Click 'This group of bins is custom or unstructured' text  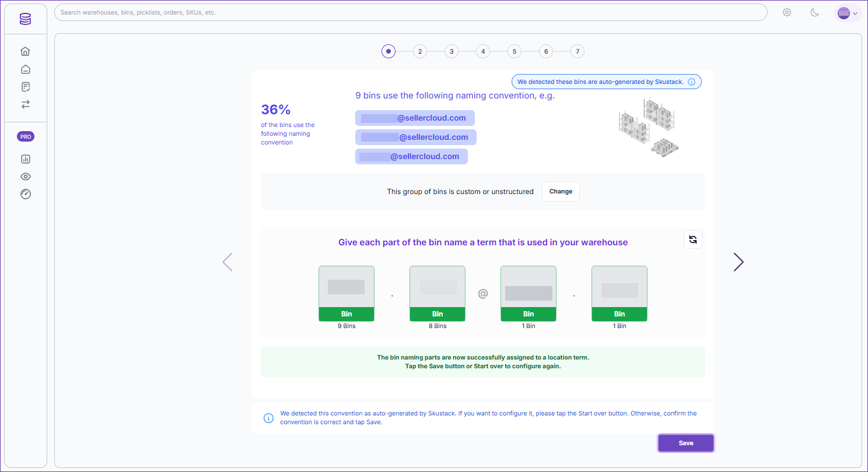pyautogui.click(x=460, y=191)
